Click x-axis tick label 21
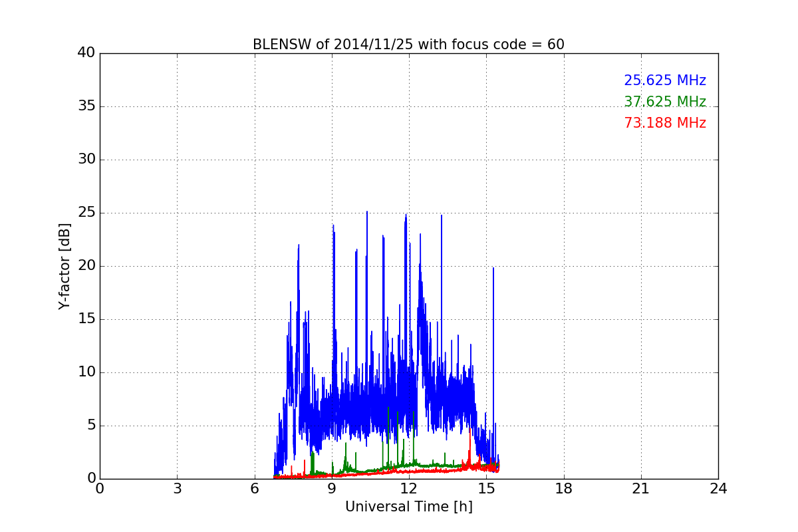Viewport: 798px width, 532px height. tap(641, 489)
